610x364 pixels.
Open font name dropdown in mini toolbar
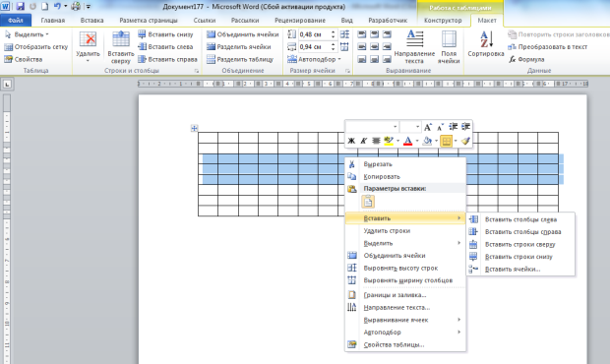[x=395, y=127]
